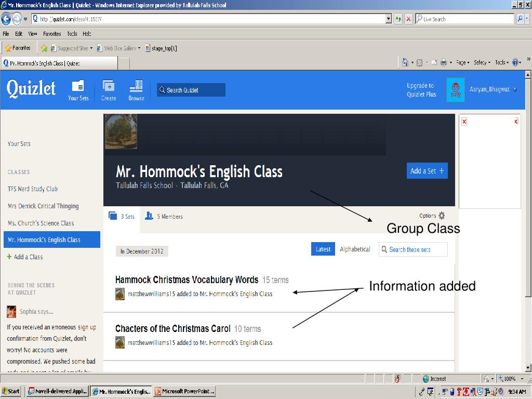Open the Safety menu dropdown
Viewport: 532px width, 399px height.
coord(482,62)
